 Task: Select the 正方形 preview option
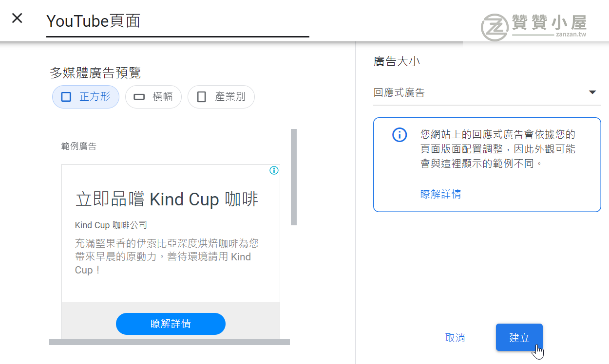click(x=86, y=97)
